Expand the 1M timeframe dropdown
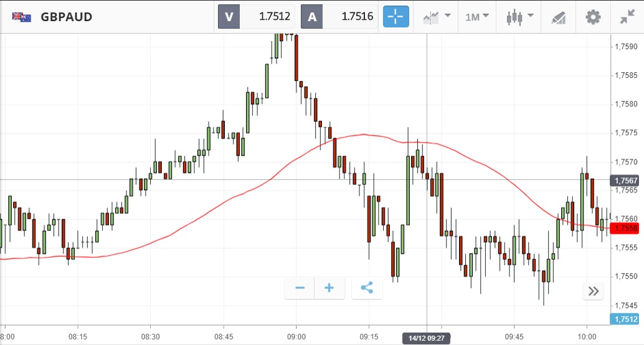This screenshot has width=644, height=345. pyautogui.click(x=477, y=17)
